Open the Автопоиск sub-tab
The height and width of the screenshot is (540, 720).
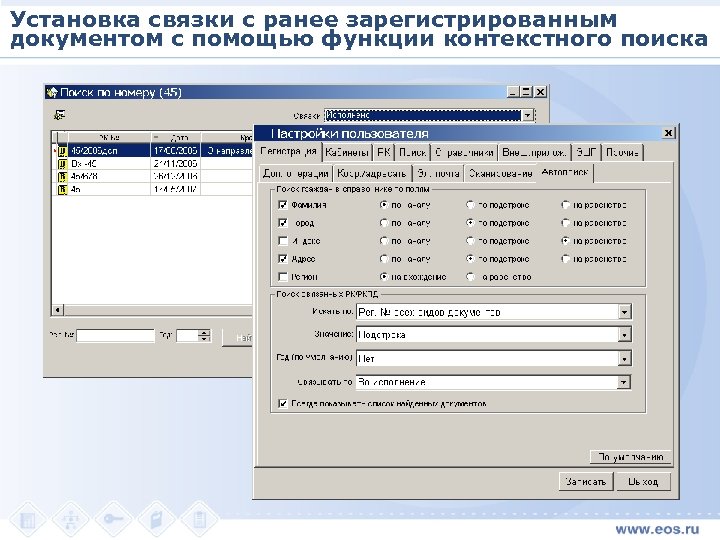[564, 173]
